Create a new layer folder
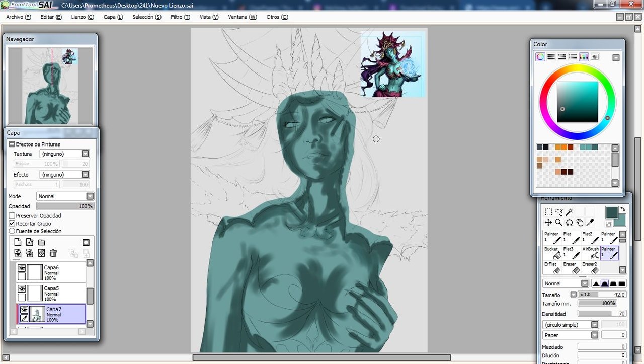Screen dimensions: 644x364 [x=41, y=242]
